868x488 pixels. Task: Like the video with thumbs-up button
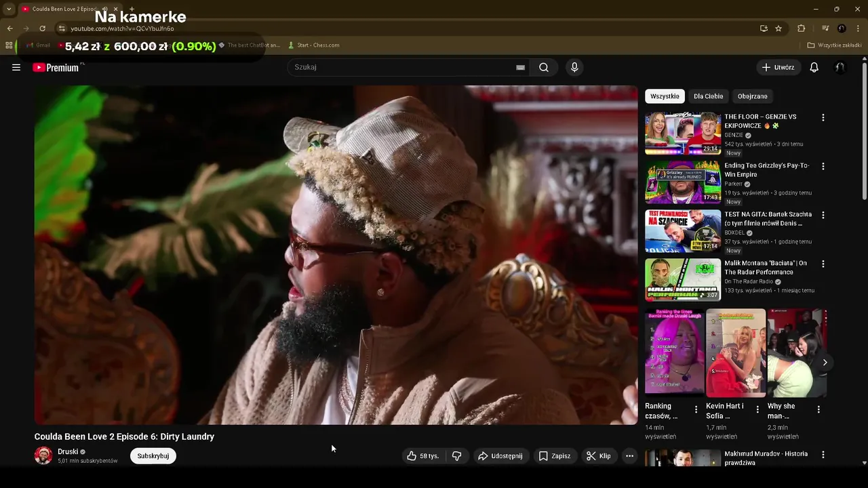424,456
